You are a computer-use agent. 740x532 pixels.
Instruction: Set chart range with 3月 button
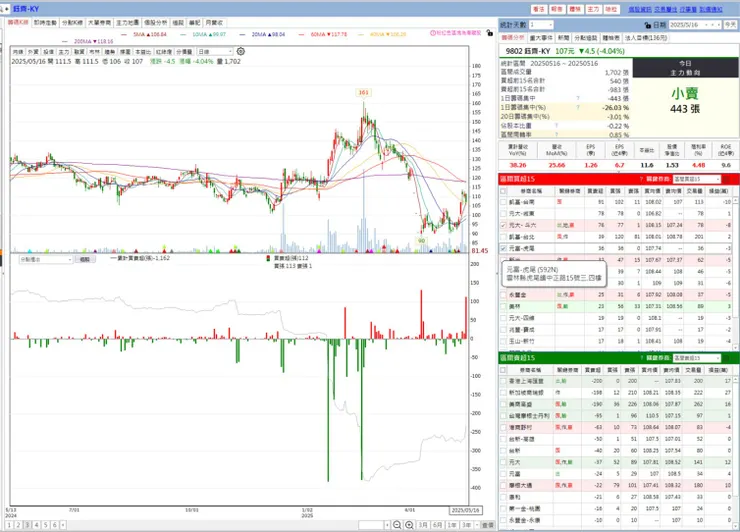click(x=423, y=525)
